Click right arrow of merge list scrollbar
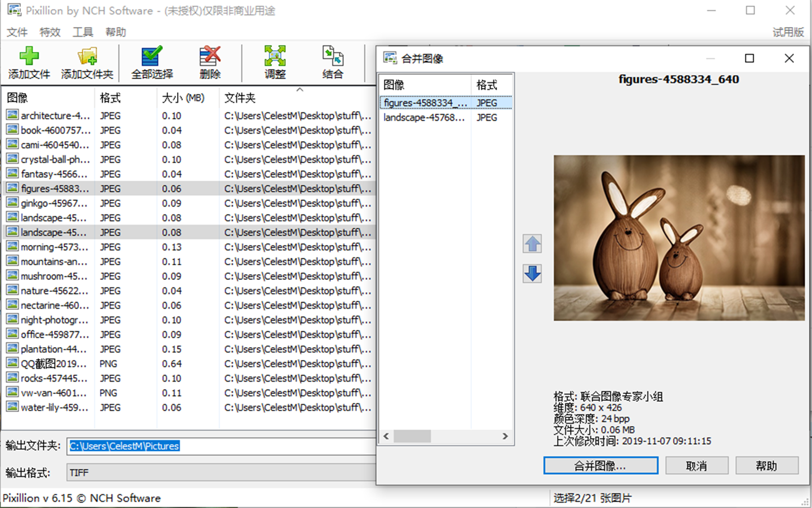Image resolution: width=812 pixels, height=508 pixels. [x=505, y=436]
